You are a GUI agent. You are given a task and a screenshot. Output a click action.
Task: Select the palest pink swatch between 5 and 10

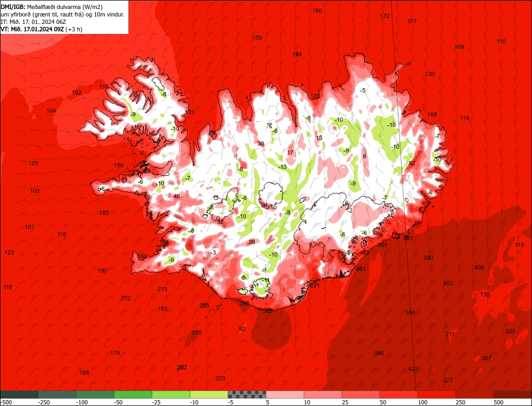(x=285, y=394)
